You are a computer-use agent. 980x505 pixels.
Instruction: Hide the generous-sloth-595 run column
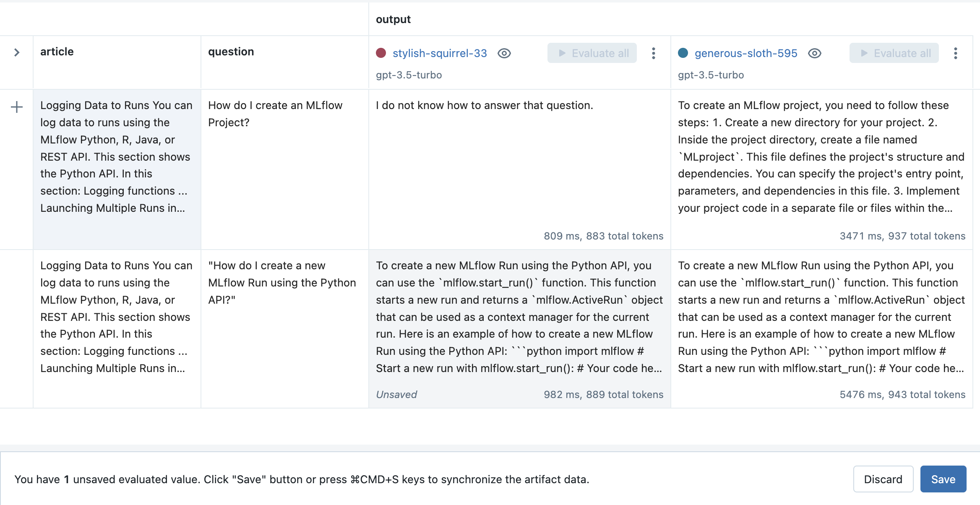click(x=814, y=53)
